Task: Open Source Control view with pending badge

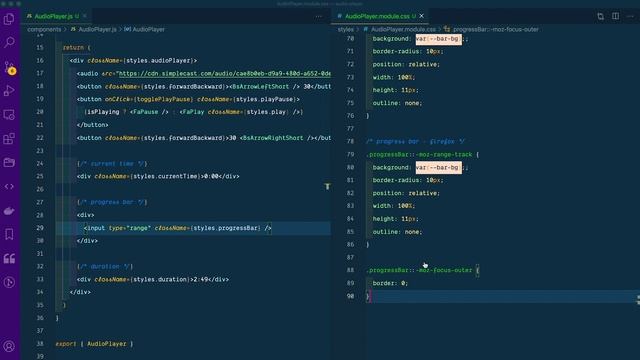Action: [9, 67]
